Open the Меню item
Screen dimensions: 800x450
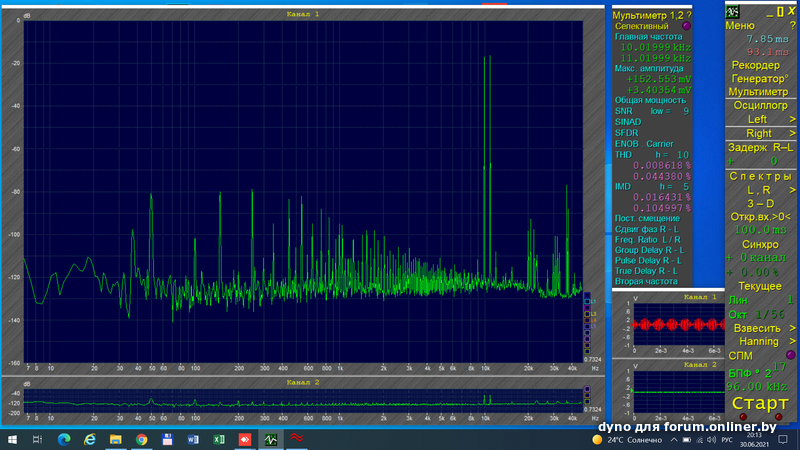[x=741, y=25]
